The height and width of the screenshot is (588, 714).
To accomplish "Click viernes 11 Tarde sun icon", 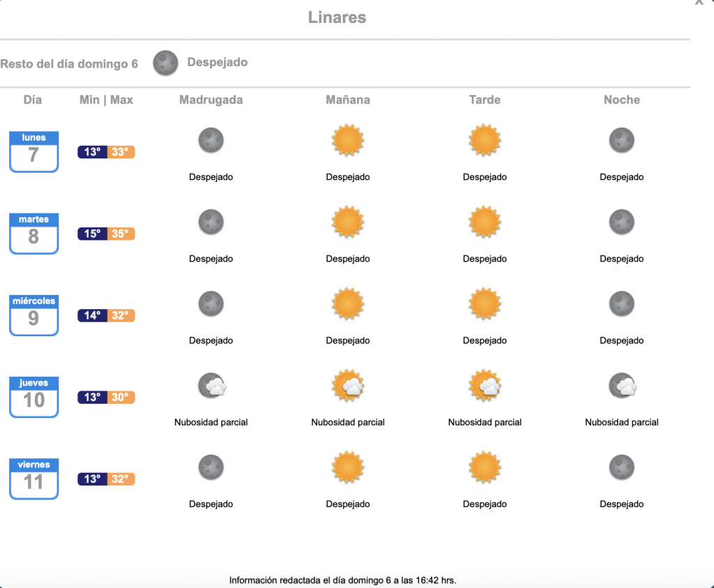I will [485, 467].
